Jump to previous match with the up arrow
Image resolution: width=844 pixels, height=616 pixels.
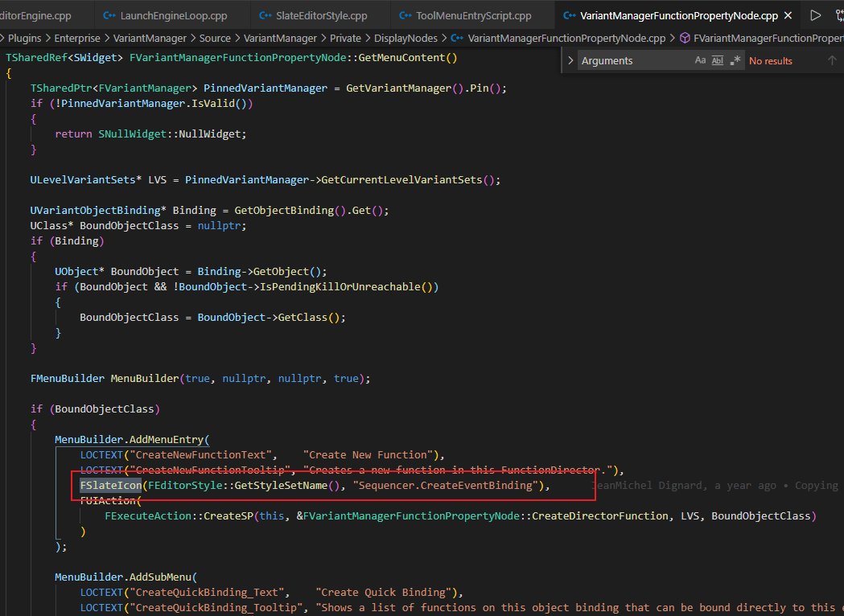pos(832,60)
